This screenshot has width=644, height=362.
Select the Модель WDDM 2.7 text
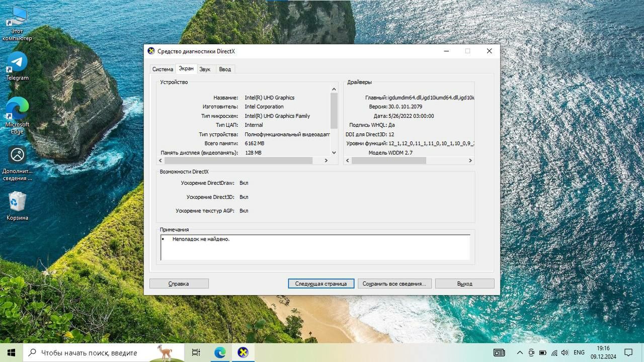pyautogui.click(x=390, y=153)
